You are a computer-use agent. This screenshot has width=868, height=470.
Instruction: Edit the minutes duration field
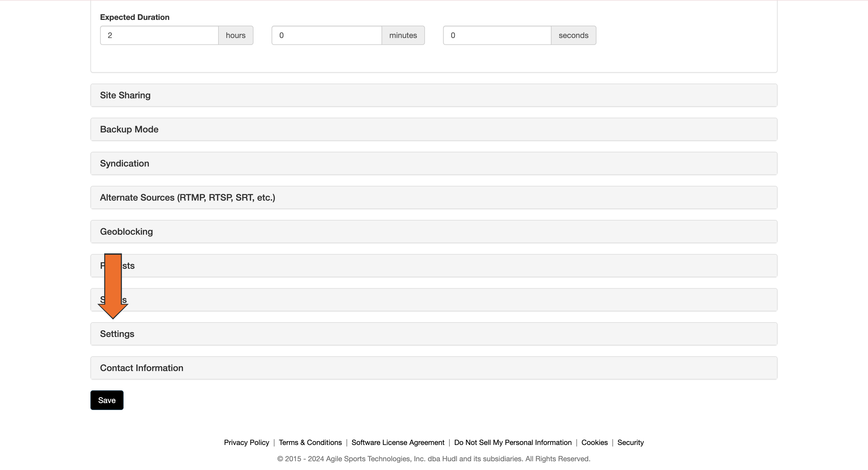coord(326,35)
